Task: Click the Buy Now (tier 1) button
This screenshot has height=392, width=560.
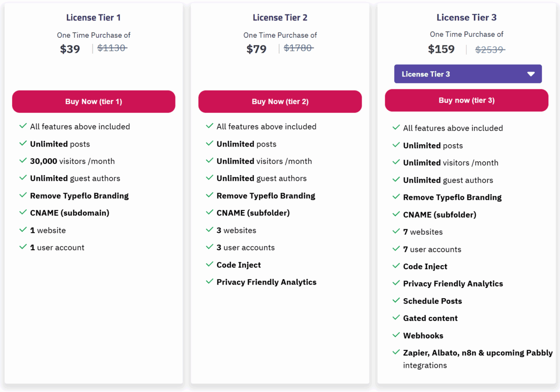Action: 93,101
